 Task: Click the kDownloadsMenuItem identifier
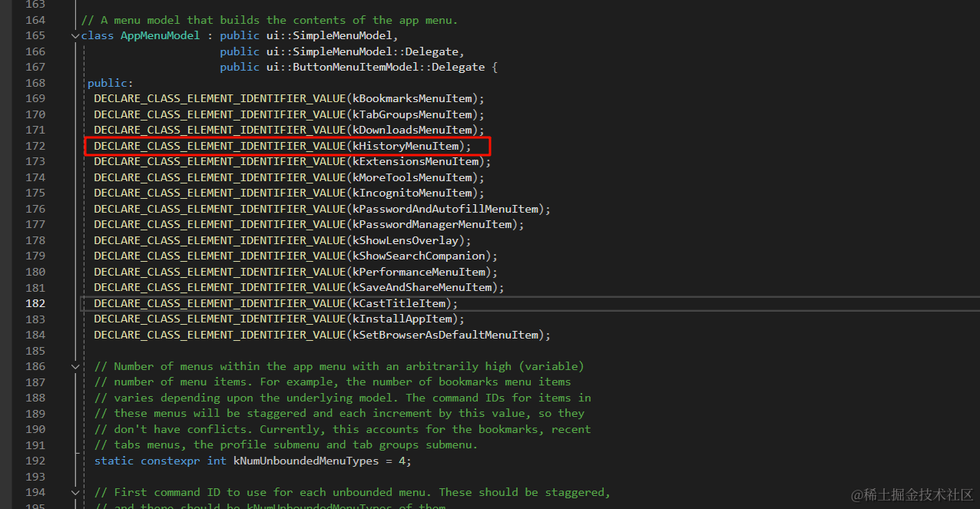pos(413,130)
